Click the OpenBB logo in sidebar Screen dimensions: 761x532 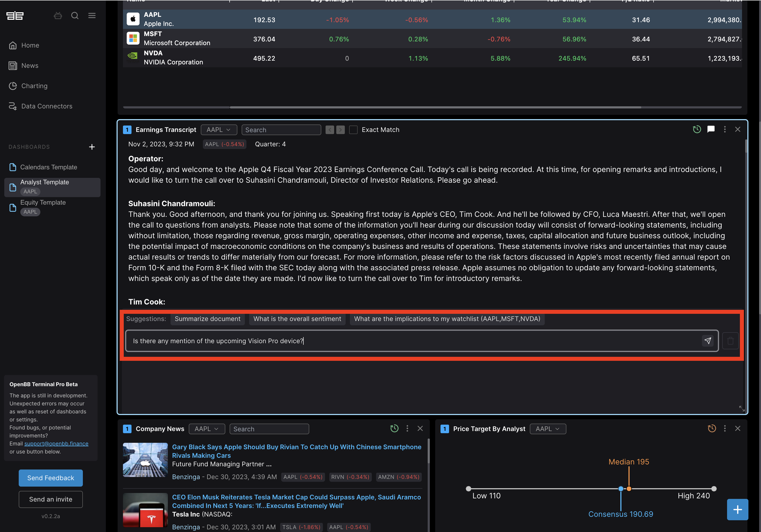15,15
